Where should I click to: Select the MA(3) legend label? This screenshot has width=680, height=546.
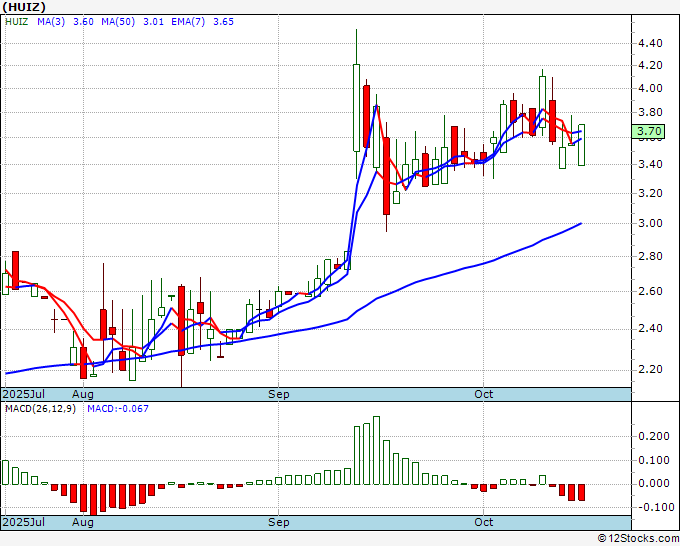[x=51, y=22]
